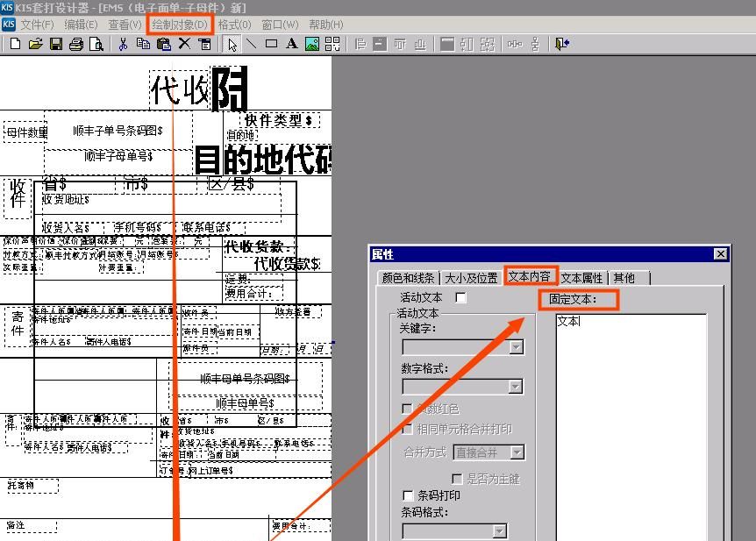Open the barcode insertion tool

pyautogui.click(x=333, y=44)
